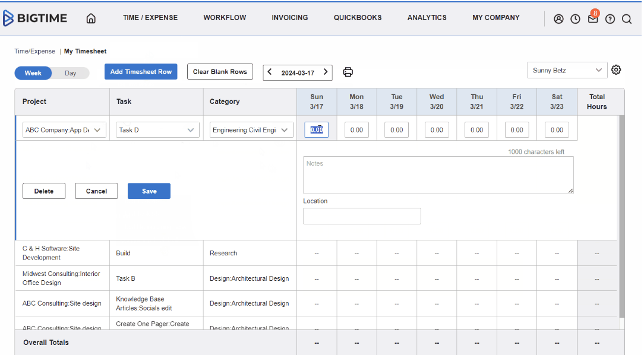Expand the ABC Company project dropdown
This screenshot has height=355, width=644.
64,129
